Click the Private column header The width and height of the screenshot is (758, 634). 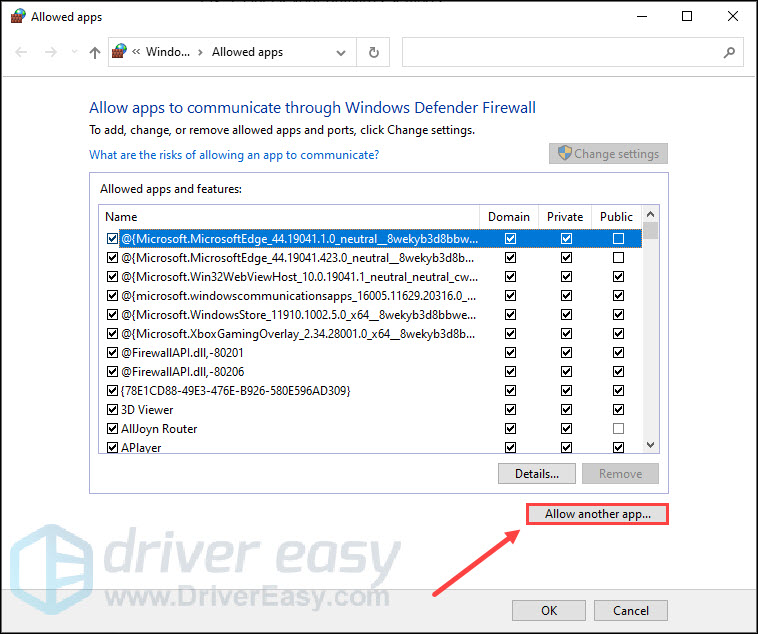pos(565,217)
